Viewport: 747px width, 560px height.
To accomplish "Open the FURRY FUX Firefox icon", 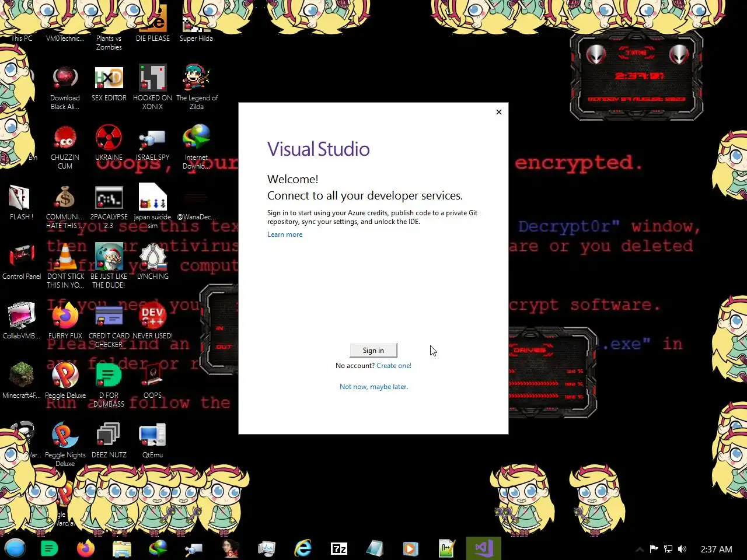I will pos(65,321).
